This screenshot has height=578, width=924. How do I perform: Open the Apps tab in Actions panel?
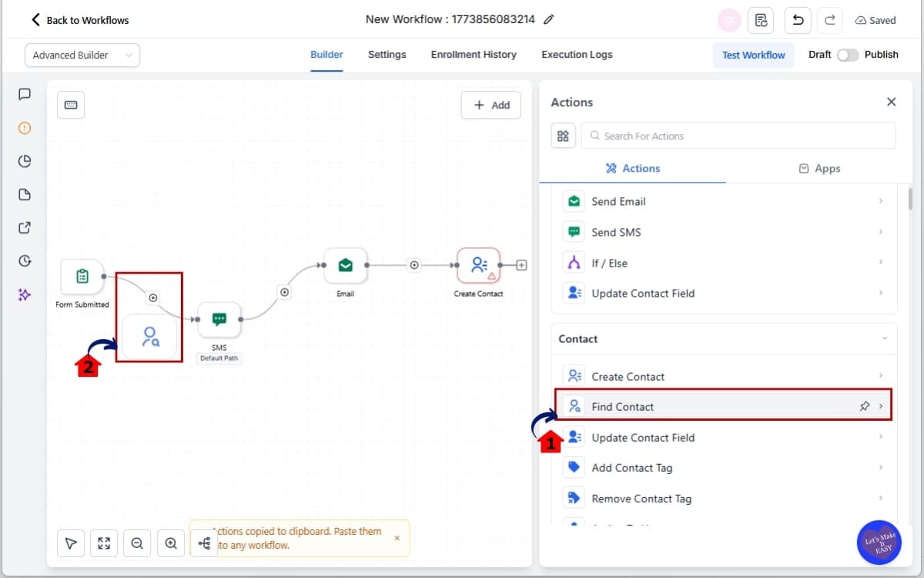point(819,169)
